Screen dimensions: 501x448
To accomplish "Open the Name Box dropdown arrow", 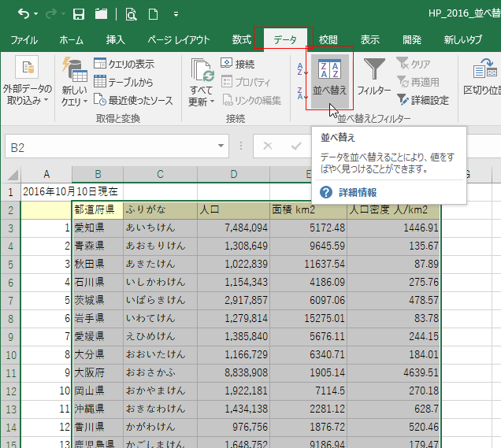I will (x=222, y=146).
